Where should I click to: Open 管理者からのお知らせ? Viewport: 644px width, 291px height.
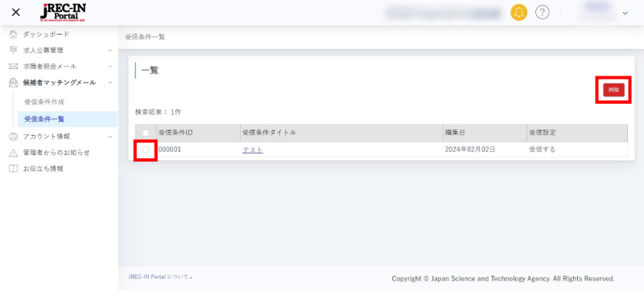point(56,153)
